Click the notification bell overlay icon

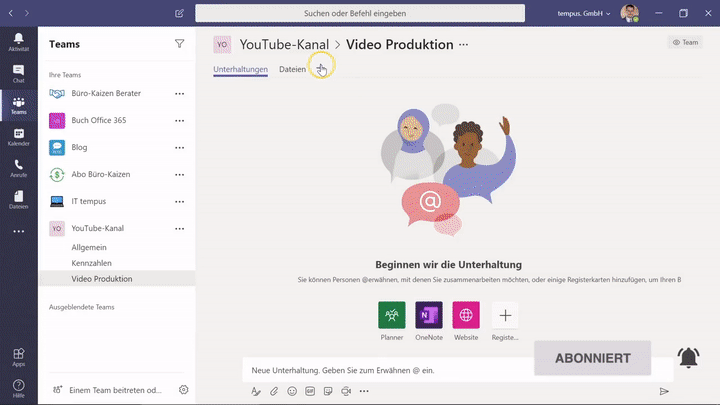[688, 357]
